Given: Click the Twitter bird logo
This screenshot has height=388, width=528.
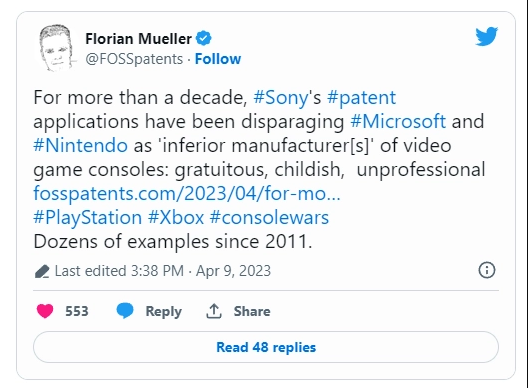Looking at the screenshot, I should click(486, 36).
